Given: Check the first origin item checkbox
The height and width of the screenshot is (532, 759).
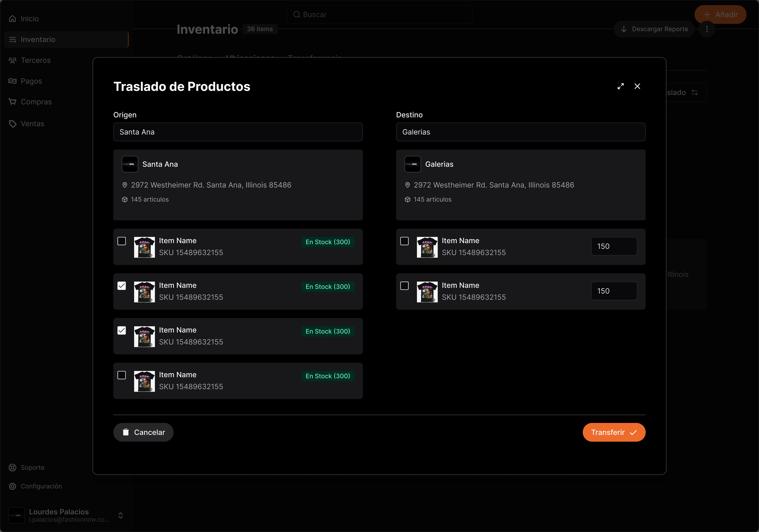Looking at the screenshot, I should [x=122, y=241].
